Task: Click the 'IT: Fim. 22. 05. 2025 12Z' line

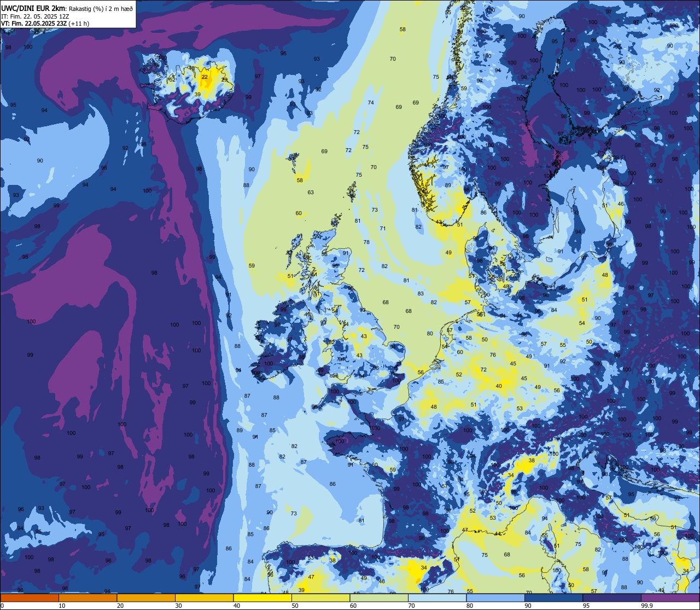Action: (x=35, y=16)
